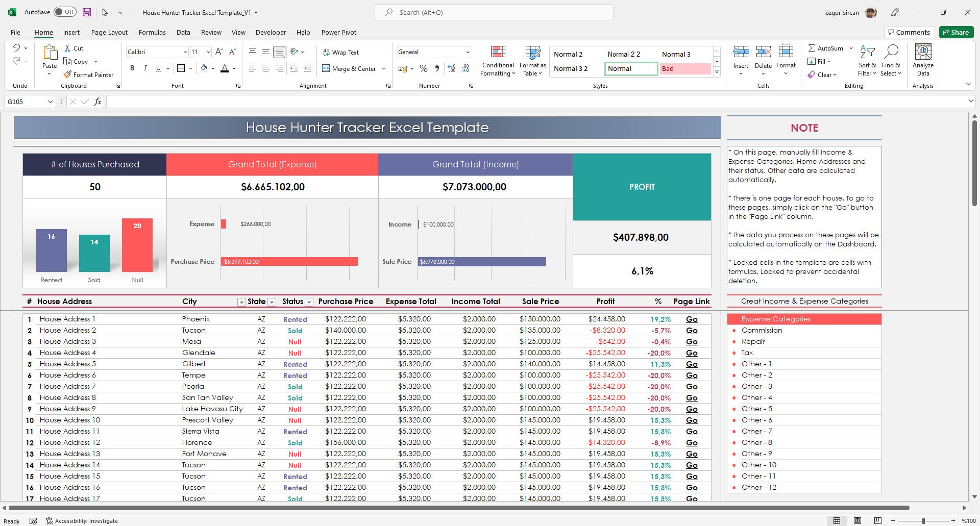Click the Format as Table icon
The height and width of the screenshot is (526, 980).
click(x=532, y=56)
